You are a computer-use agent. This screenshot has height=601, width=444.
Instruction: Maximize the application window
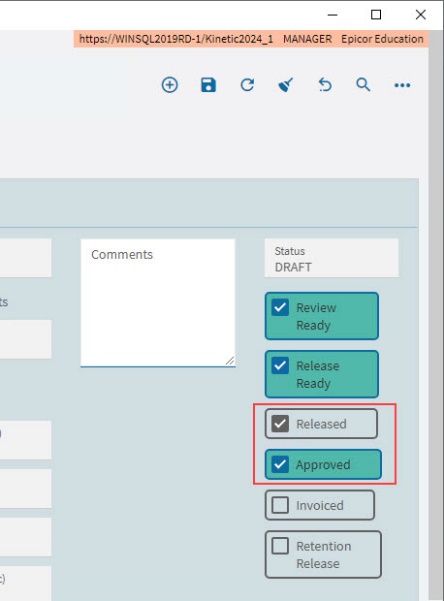pyautogui.click(x=376, y=15)
